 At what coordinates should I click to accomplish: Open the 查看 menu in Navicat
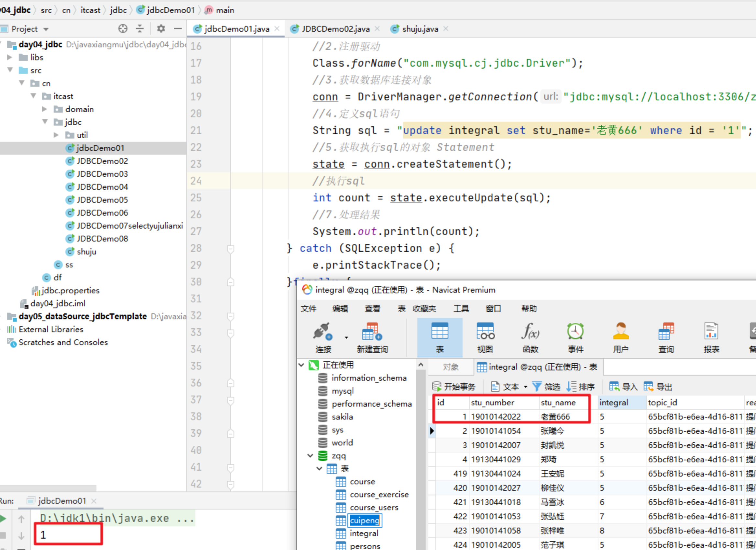[372, 309]
